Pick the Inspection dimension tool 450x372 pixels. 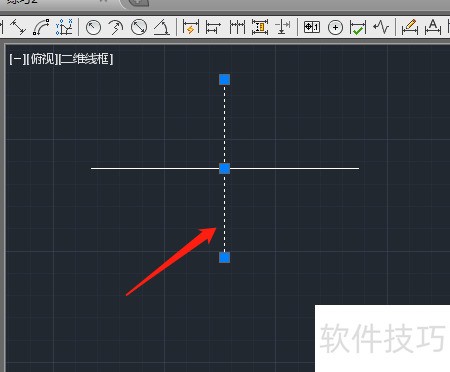click(x=358, y=27)
